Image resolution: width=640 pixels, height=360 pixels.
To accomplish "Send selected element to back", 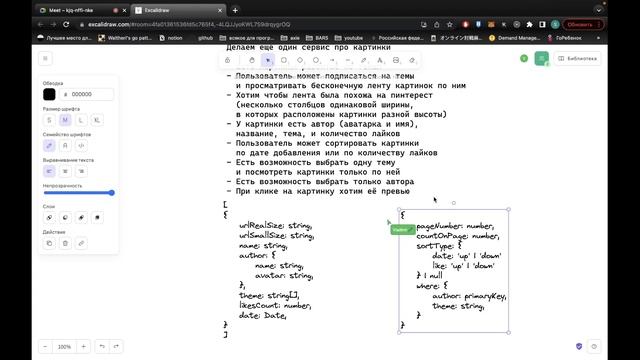I will pyautogui.click(x=49, y=218).
